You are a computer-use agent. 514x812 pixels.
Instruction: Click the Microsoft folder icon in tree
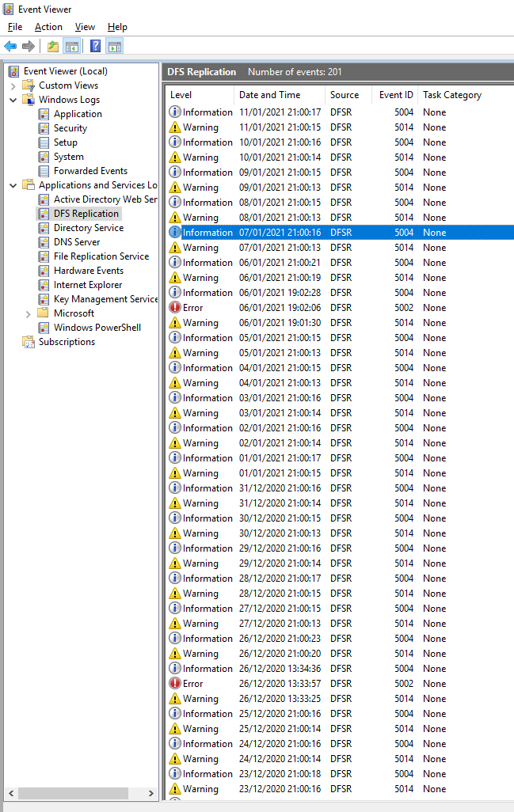tap(44, 313)
